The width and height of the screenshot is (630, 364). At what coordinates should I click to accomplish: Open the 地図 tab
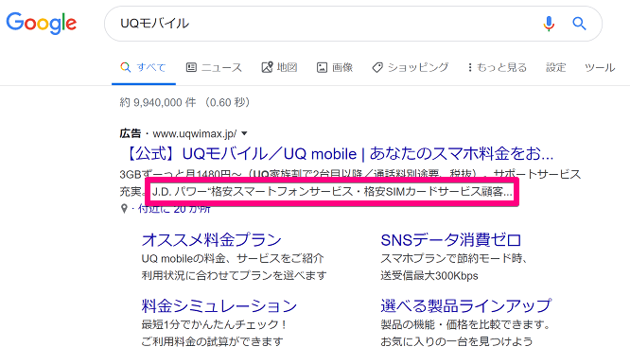[279, 67]
